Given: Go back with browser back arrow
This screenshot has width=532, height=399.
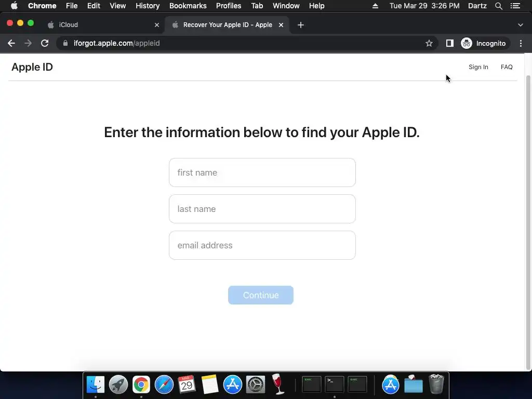Looking at the screenshot, I should coord(11,43).
